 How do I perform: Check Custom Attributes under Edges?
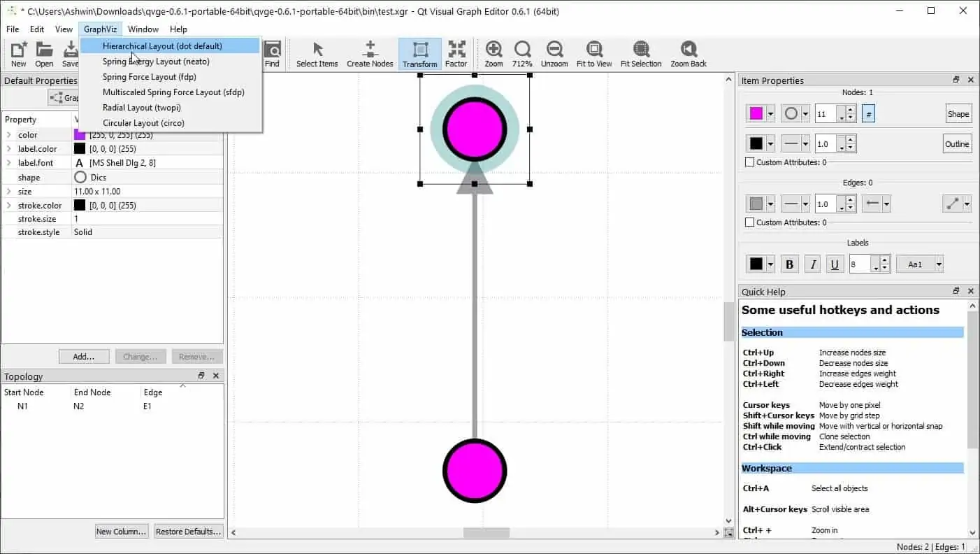pos(749,222)
